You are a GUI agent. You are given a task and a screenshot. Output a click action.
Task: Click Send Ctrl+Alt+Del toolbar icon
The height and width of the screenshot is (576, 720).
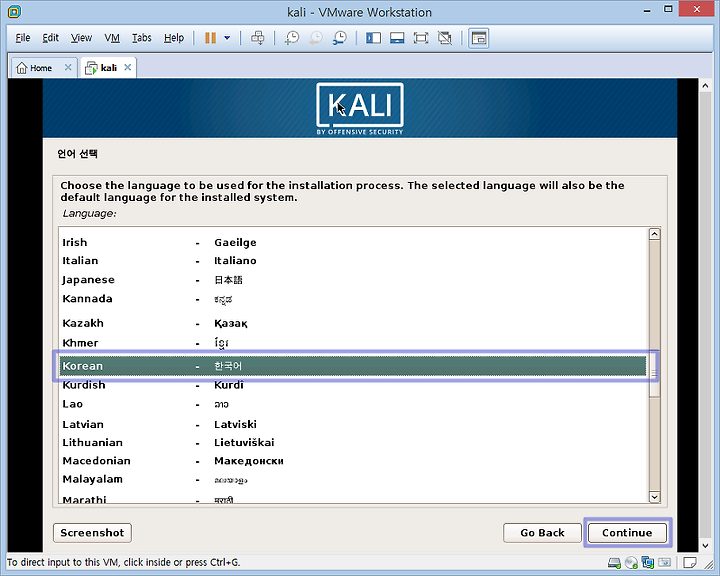[258, 38]
